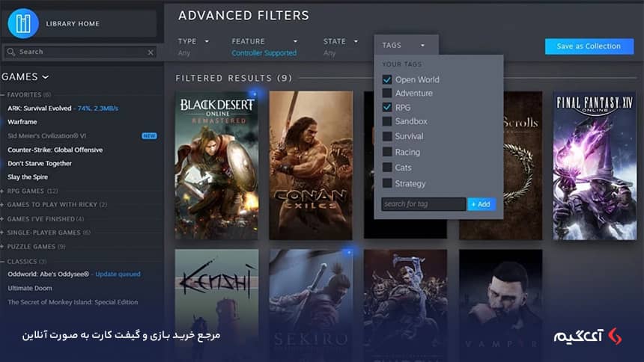The height and width of the screenshot is (362, 644).
Task: Enable the Adventure tag checkbox
Action: tap(387, 93)
